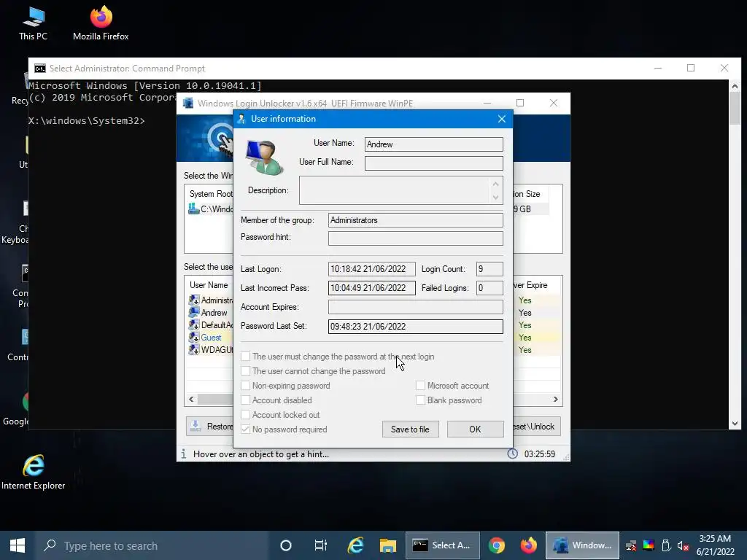Click the info icon in Unlocker status bar
The height and width of the screenshot is (560, 747).
tap(184, 454)
